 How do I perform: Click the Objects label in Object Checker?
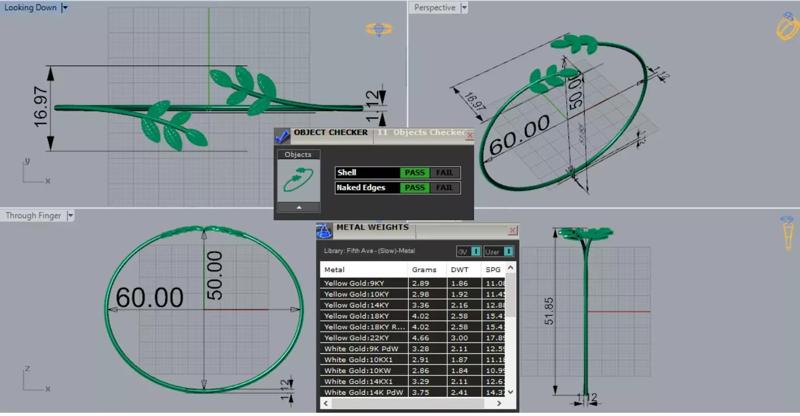pyautogui.click(x=298, y=154)
